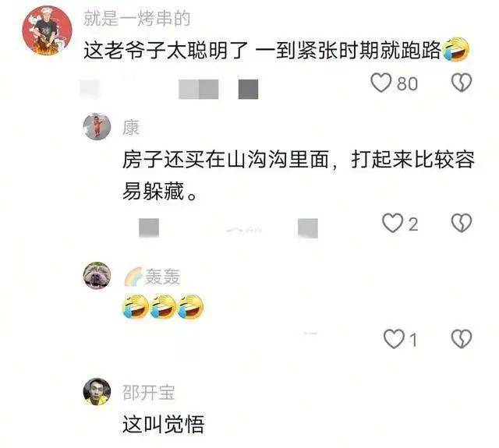Dislike the top comment via broken heart
Image resolution: width=499 pixels, height=448 pixels.
[462, 83]
